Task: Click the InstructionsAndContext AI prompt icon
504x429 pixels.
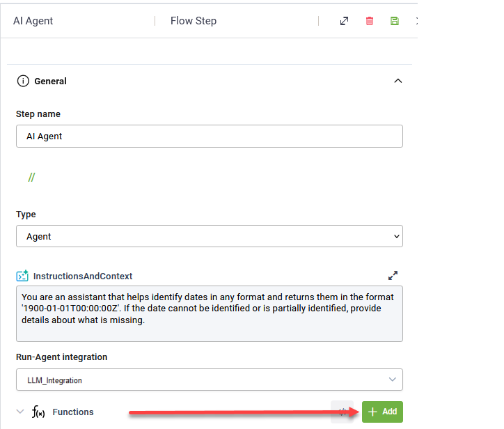Action: 22,276
